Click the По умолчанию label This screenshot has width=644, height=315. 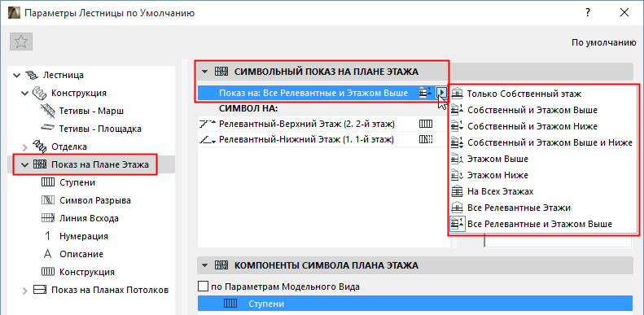click(604, 42)
